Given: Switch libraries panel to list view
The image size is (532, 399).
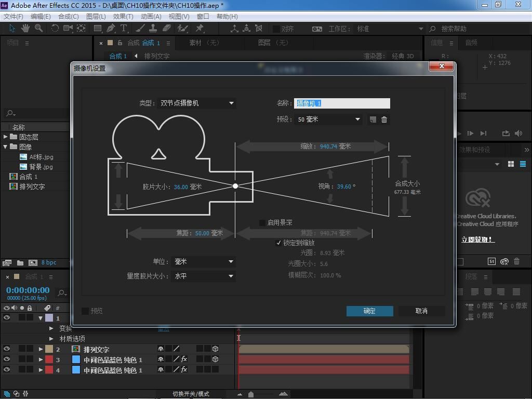Looking at the screenshot, I should tap(523, 164).
